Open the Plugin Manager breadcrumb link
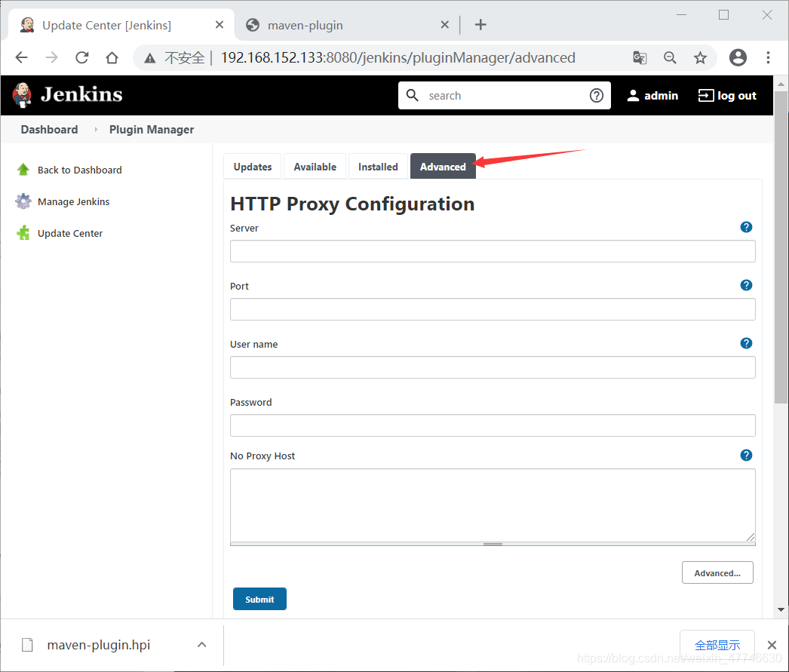 click(x=152, y=129)
